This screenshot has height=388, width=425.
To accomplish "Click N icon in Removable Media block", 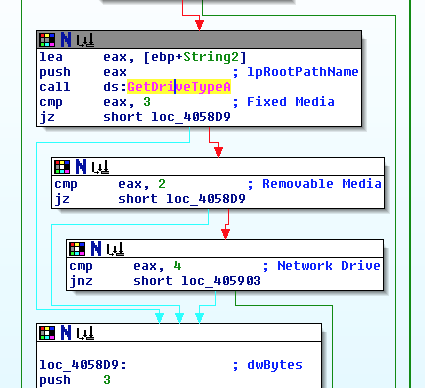I will tap(81, 167).
